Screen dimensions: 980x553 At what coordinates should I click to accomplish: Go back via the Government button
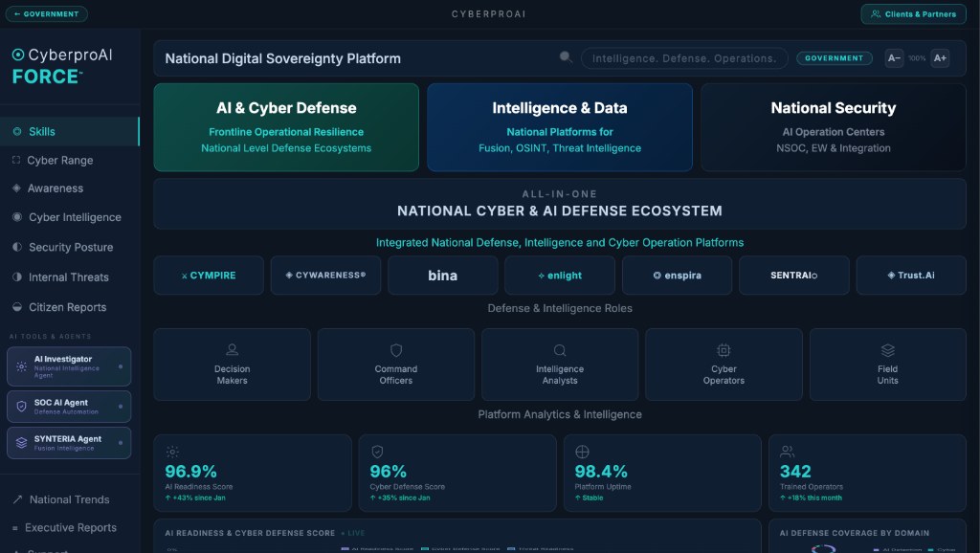point(46,13)
